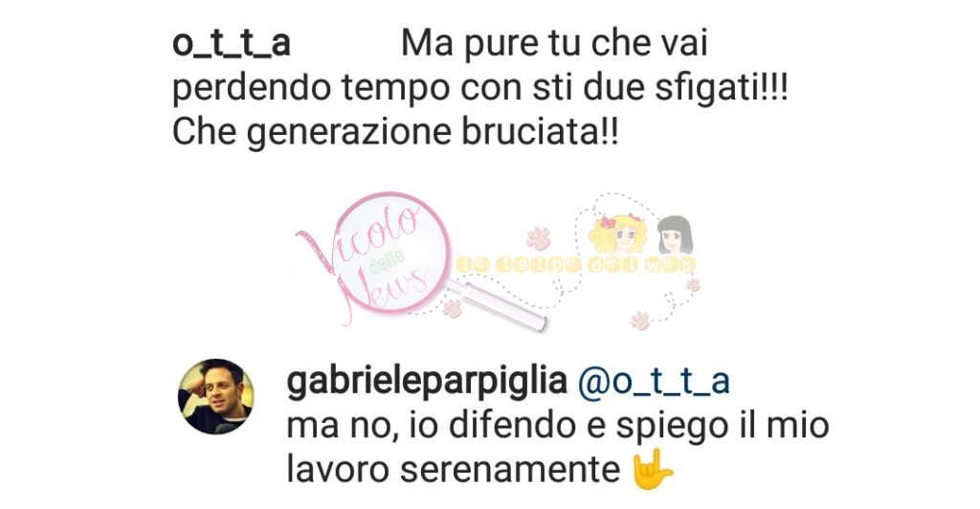980x509 pixels.
Task: Click the rock hand emoji
Action: [653, 472]
